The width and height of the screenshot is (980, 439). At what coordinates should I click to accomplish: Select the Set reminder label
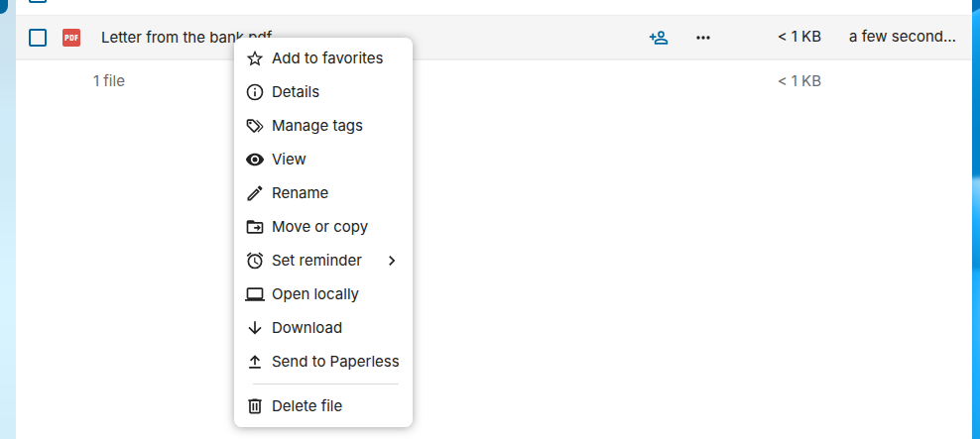pos(316,261)
